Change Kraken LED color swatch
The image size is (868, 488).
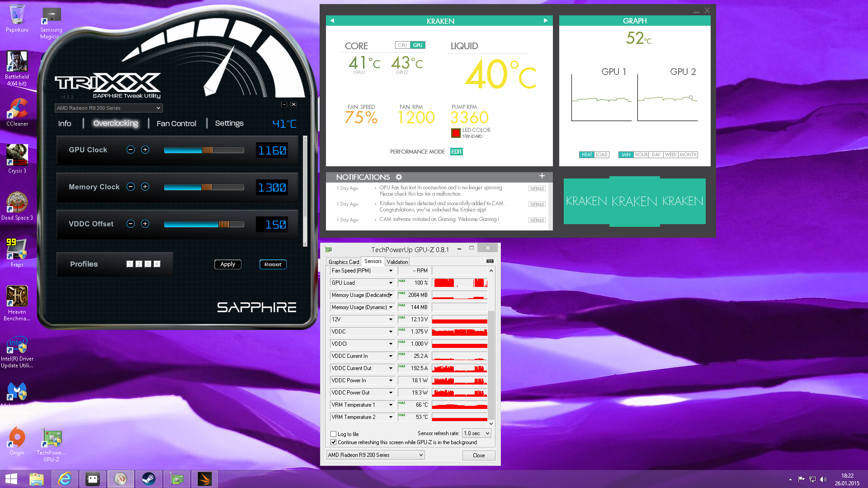[456, 133]
